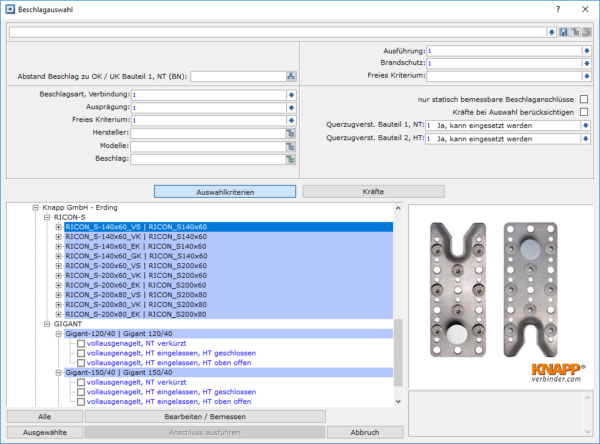Click the save icon in top toolbar
The height and width of the screenshot is (444, 600).
tap(564, 32)
